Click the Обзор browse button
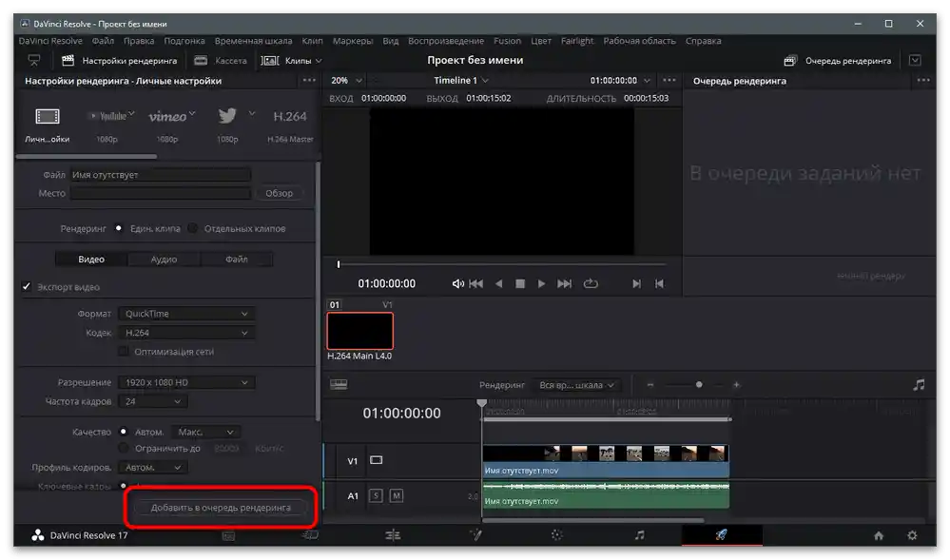 279,193
